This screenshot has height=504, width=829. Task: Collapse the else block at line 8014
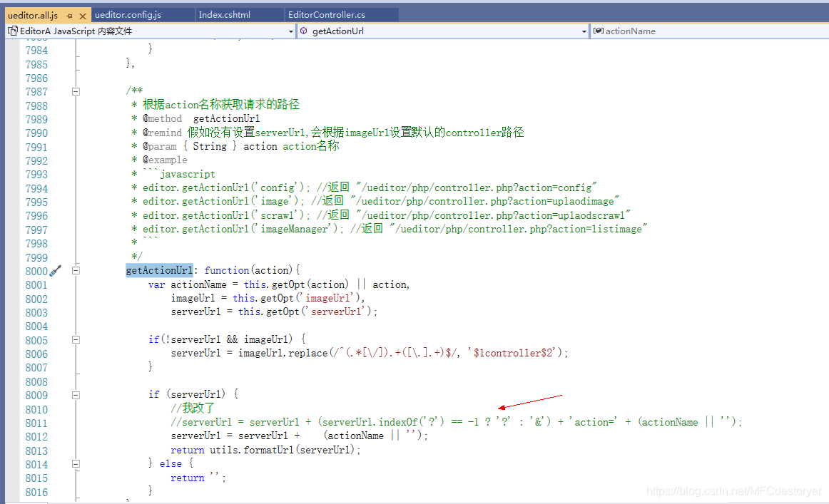click(76, 464)
